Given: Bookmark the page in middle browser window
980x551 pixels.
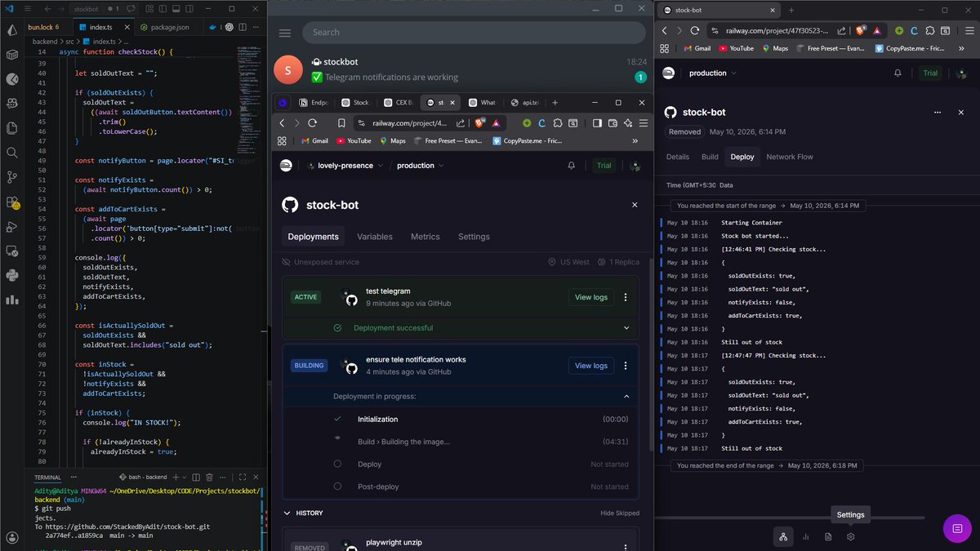Looking at the screenshot, I should point(341,123).
